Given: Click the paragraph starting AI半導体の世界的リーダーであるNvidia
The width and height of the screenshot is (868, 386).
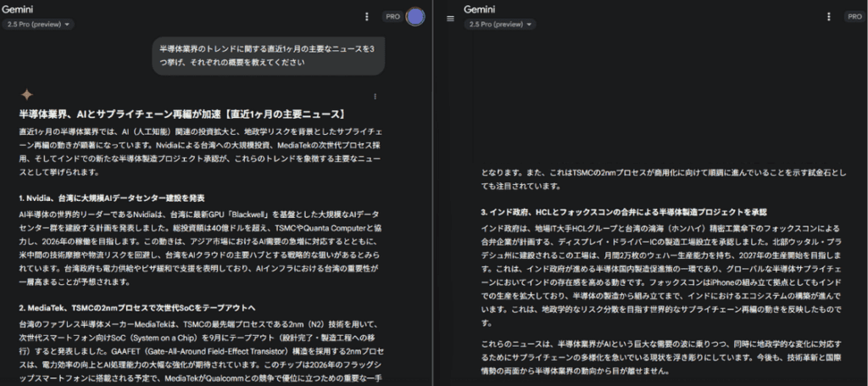Looking at the screenshot, I should tap(200, 247).
